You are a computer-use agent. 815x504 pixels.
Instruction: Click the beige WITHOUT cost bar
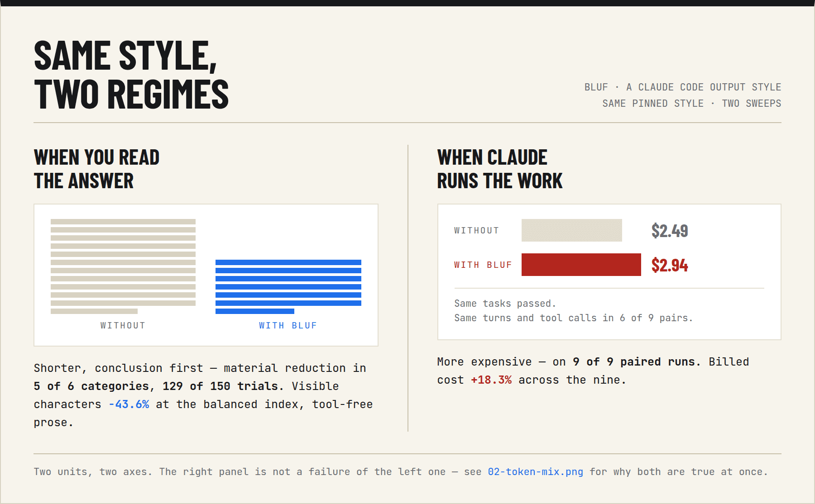[572, 230]
